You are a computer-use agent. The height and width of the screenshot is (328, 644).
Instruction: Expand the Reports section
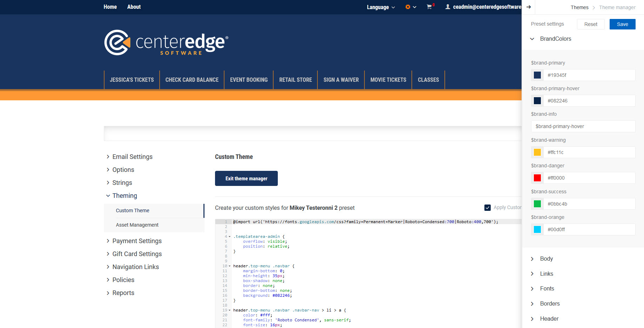120,293
